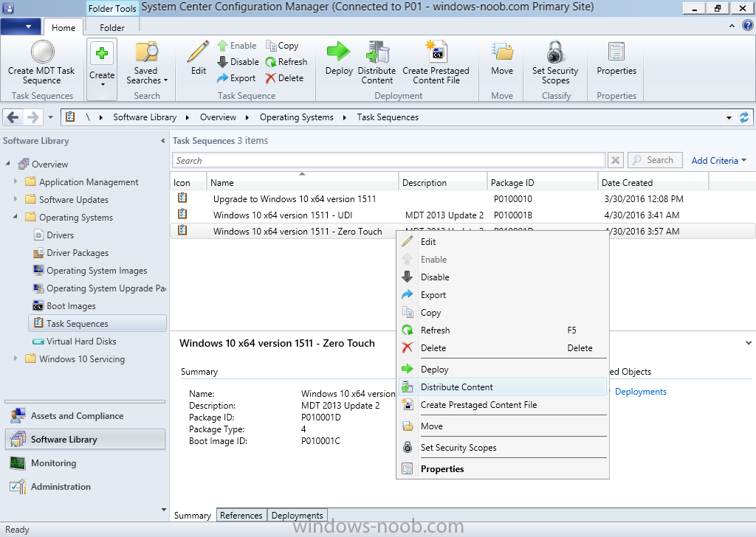This screenshot has height=537, width=756.
Task: Sort by the Date Created column header
Action: pyautogui.click(x=653, y=182)
